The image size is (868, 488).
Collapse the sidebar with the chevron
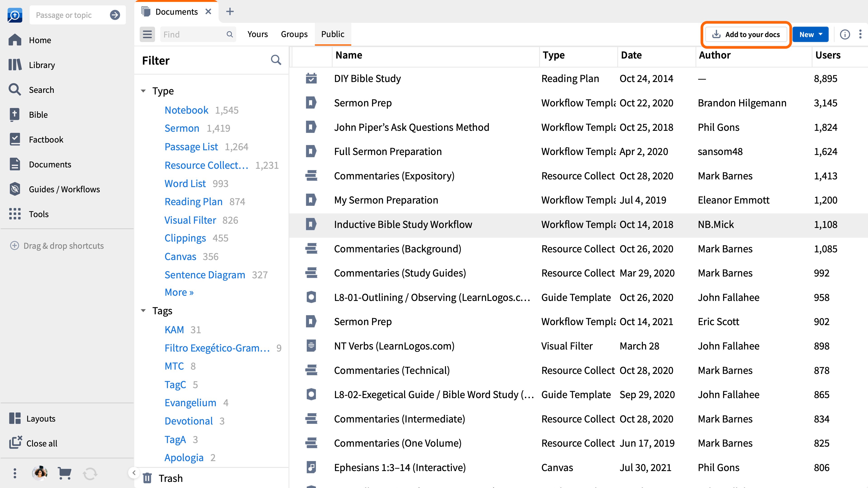pos(134,473)
